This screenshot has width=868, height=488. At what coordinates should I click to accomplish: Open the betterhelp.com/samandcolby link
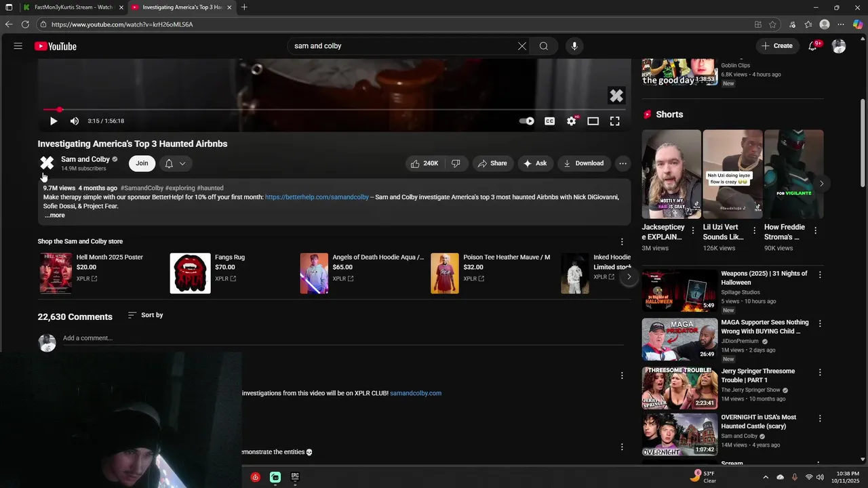point(317,197)
